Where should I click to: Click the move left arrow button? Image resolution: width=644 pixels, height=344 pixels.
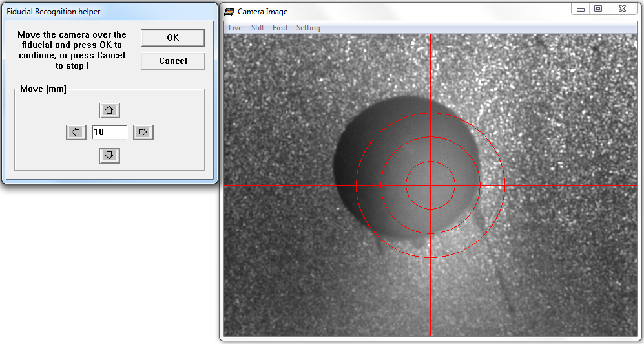pyautogui.click(x=76, y=133)
